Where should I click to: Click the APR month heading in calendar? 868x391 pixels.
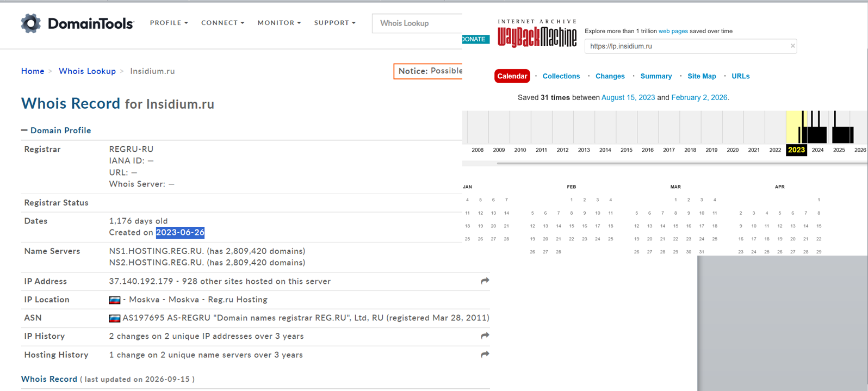pos(779,187)
